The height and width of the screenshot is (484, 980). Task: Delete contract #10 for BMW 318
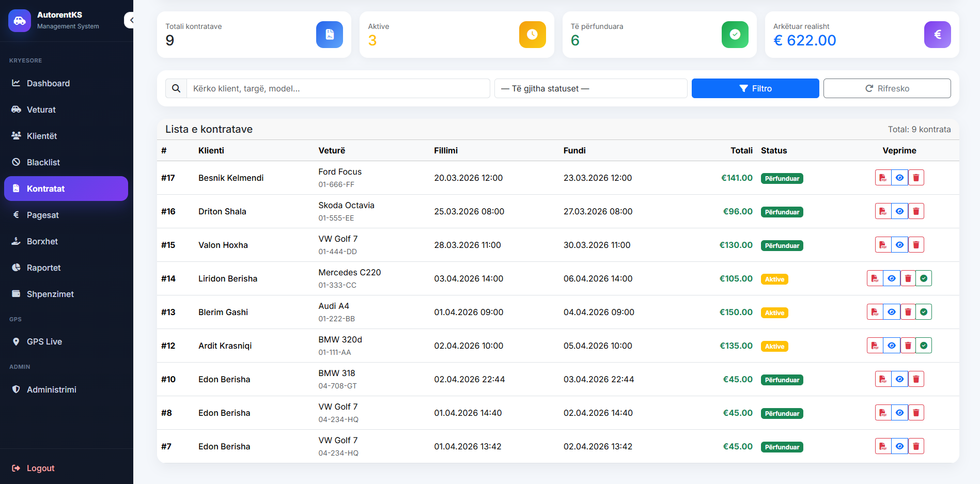coord(916,379)
